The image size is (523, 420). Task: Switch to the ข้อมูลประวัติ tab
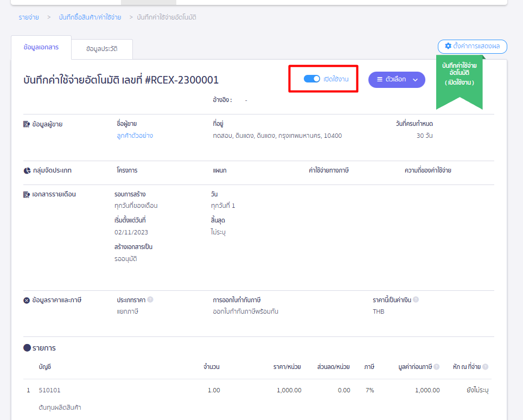point(102,49)
